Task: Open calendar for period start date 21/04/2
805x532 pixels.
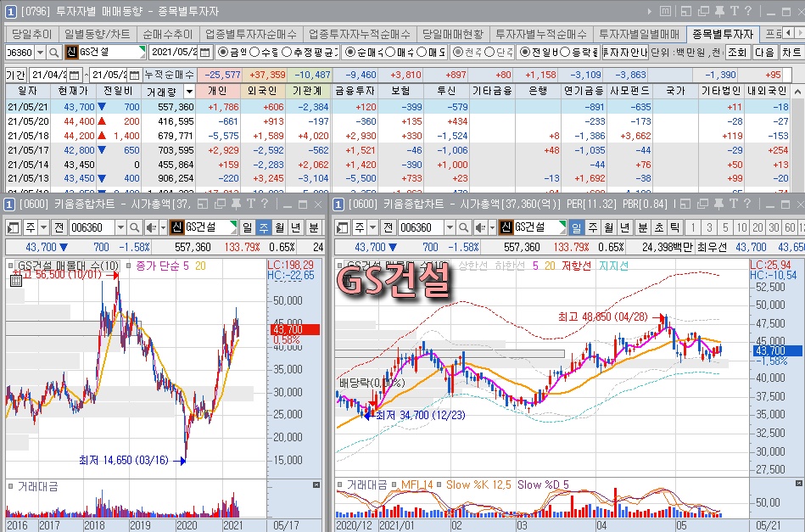Action: [x=74, y=75]
